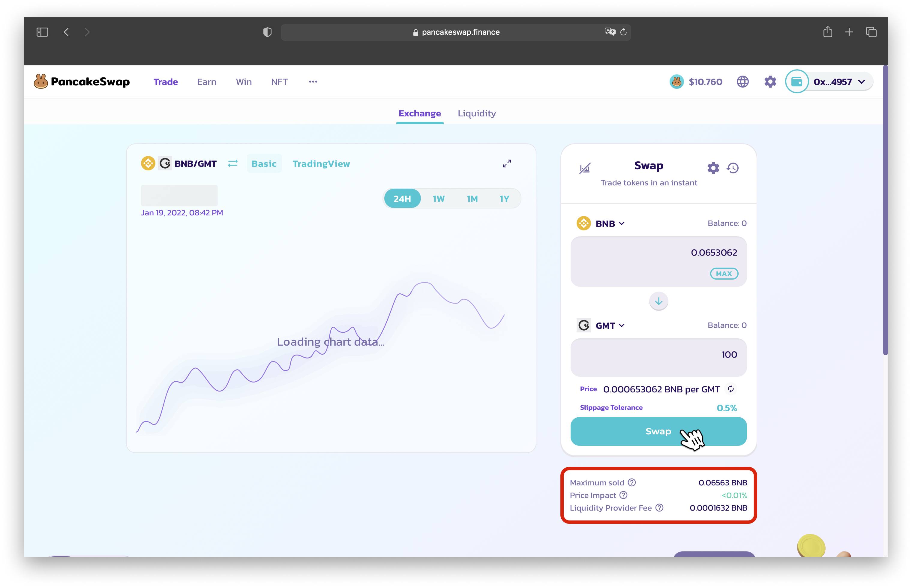Open the language globe icon
Viewport: 912px width, 588px height.
pos(742,82)
